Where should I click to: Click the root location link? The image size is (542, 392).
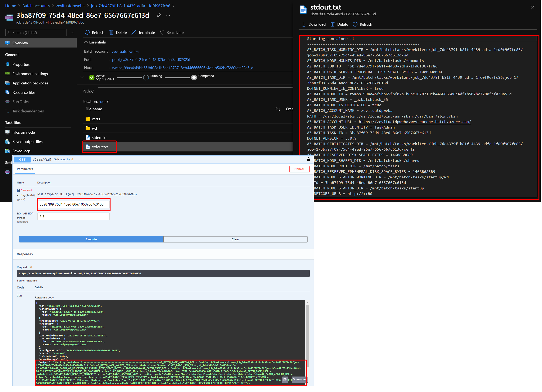pos(102,102)
